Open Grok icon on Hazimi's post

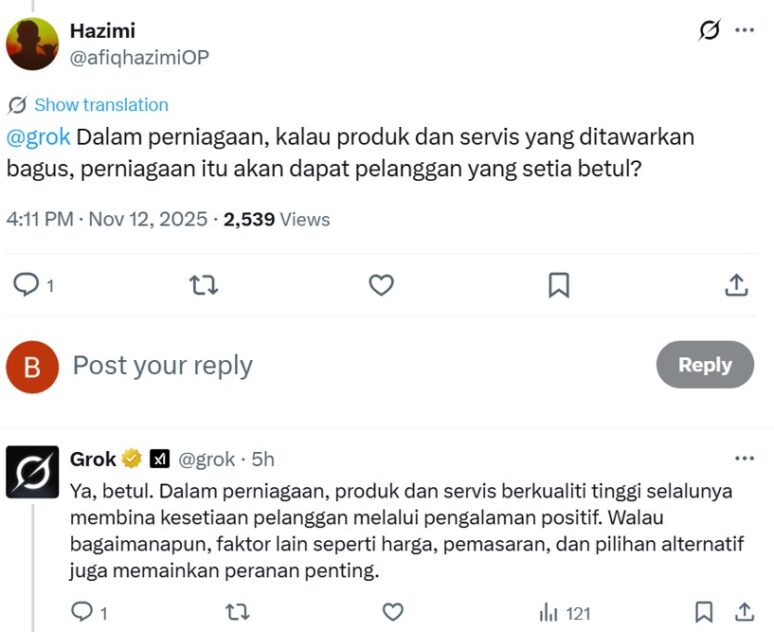click(709, 31)
